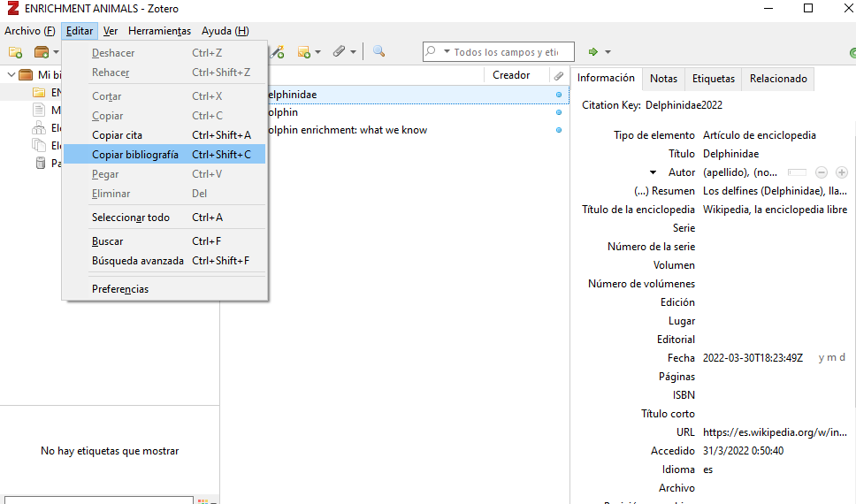Viewport: 856px width, 504px height.
Task: Open the Herramientas menu
Action: click(x=159, y=31)
